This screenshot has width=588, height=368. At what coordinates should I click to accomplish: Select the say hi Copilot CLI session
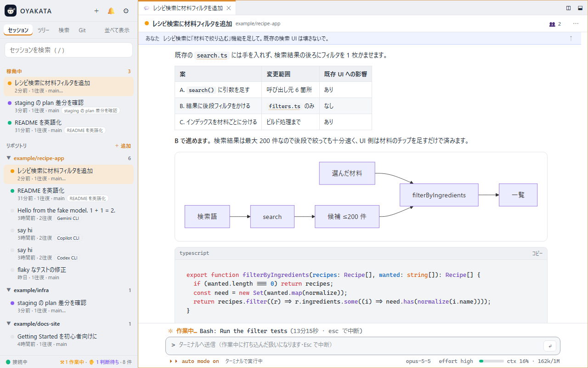click(69, 234)
